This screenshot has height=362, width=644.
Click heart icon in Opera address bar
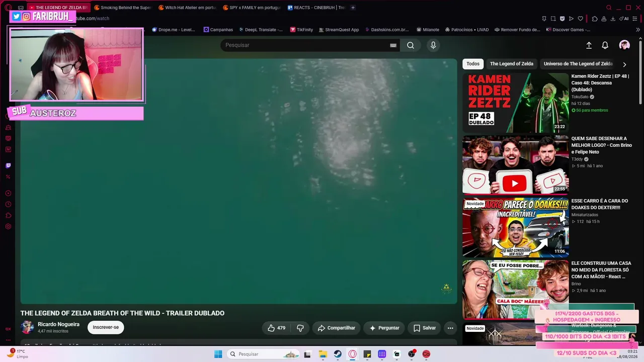click(x=580, y=19)
